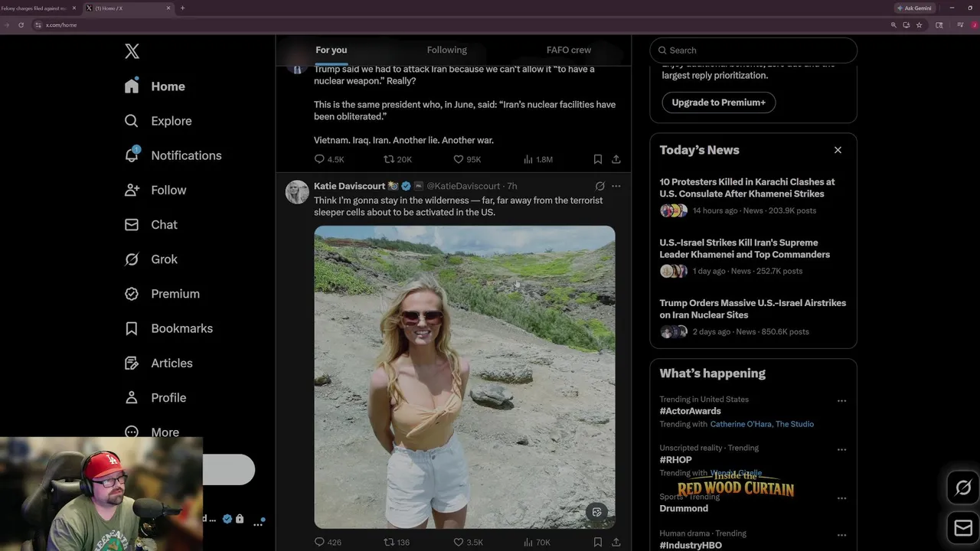This screenshot has height=551, width=980.
Task: Open Grok from the left sidebar
Action: pos(151,259)
